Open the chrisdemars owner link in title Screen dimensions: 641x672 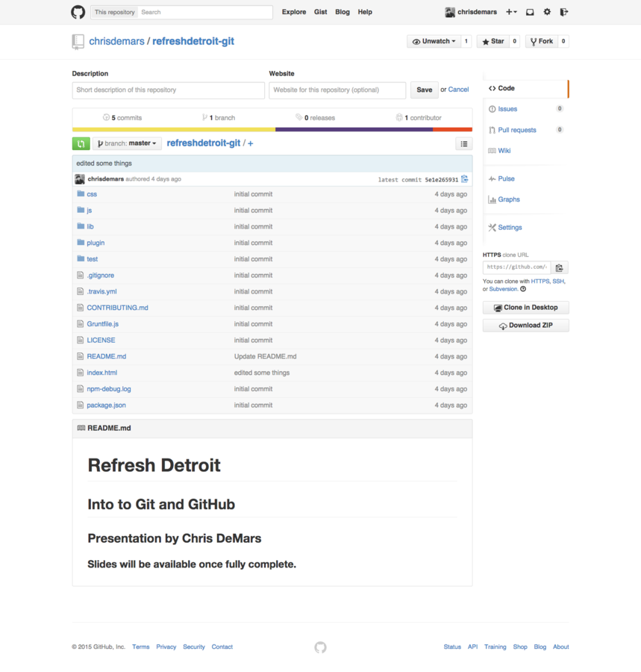(x=116, y=42)
